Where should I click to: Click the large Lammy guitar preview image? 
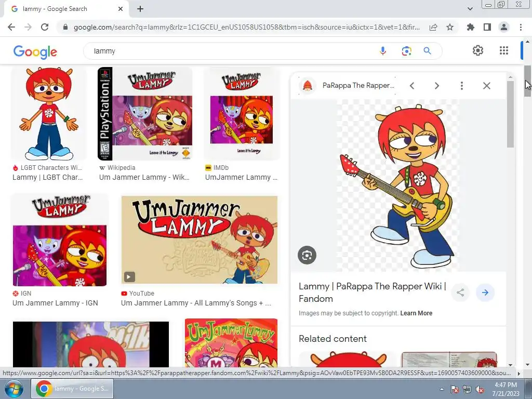[x=398, y=185]
